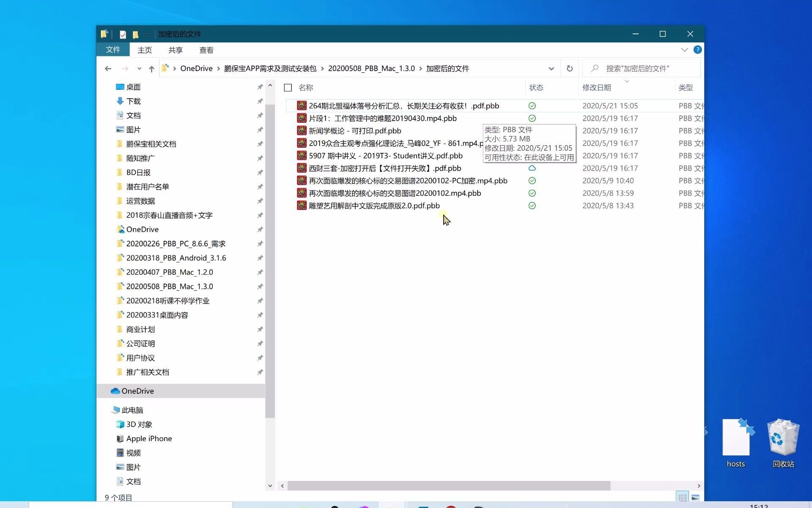
Task: Click PBB icon of 新闻学概论 file
Action: pos(302,131)
